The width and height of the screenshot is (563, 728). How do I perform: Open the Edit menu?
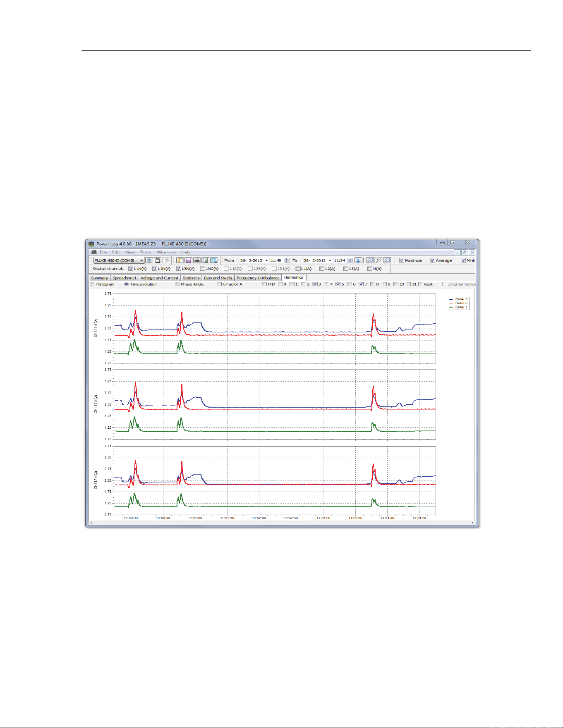click(x=116, y=252)
